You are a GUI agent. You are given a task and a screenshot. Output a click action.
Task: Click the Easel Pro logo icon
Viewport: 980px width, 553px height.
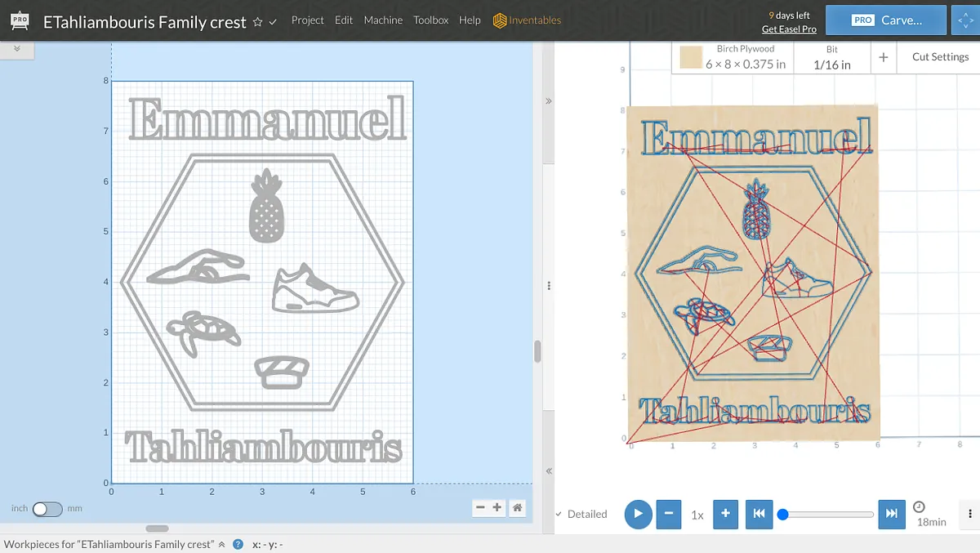coord(20,20)
